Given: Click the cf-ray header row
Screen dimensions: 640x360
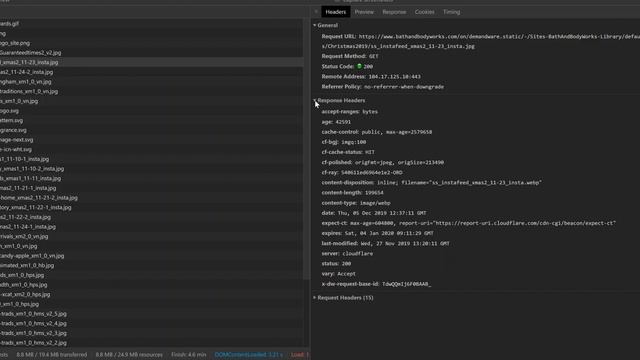Looking at the screenshot, I should click(362, 173).
